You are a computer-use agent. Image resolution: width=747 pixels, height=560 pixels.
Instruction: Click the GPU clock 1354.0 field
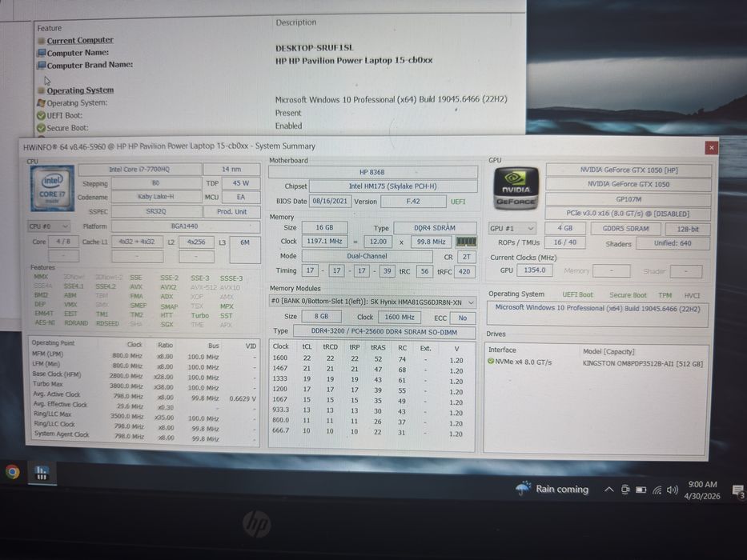535,270
